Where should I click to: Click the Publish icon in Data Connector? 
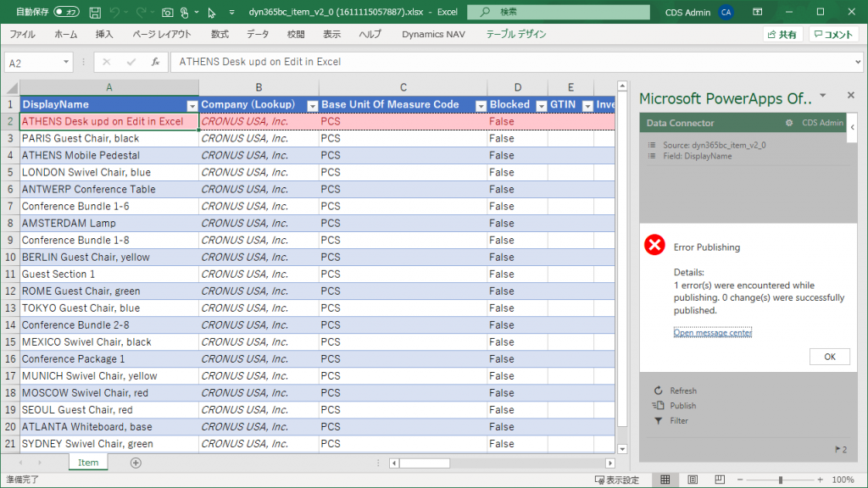[658, 406]
